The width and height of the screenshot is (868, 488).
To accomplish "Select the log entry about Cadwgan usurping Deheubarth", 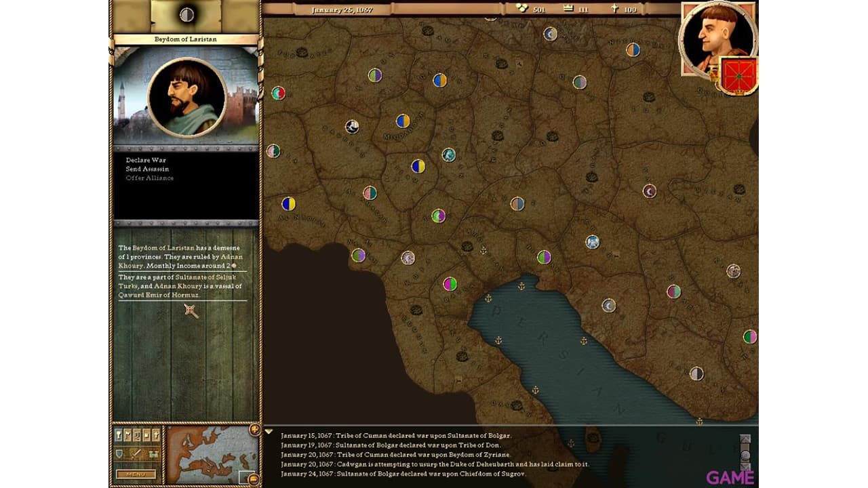I will pyautogui.click(x=435, y=464).
